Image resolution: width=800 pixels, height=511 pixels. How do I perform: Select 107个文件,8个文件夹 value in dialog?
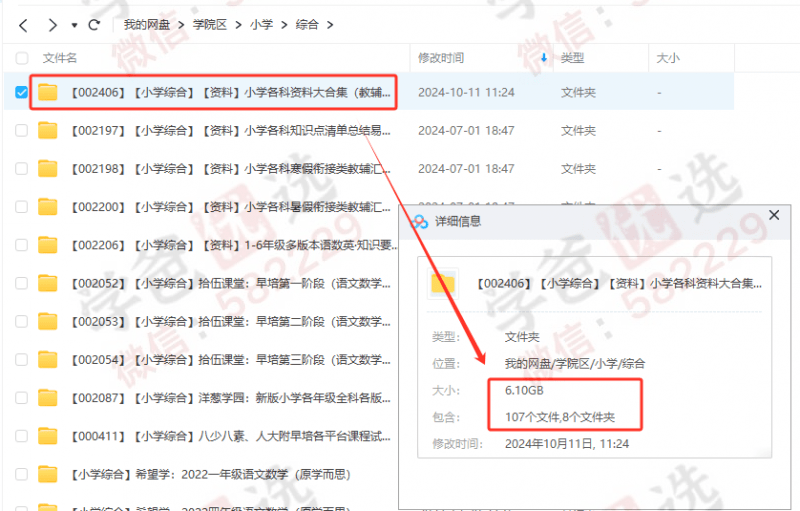(x=560, y=417)
